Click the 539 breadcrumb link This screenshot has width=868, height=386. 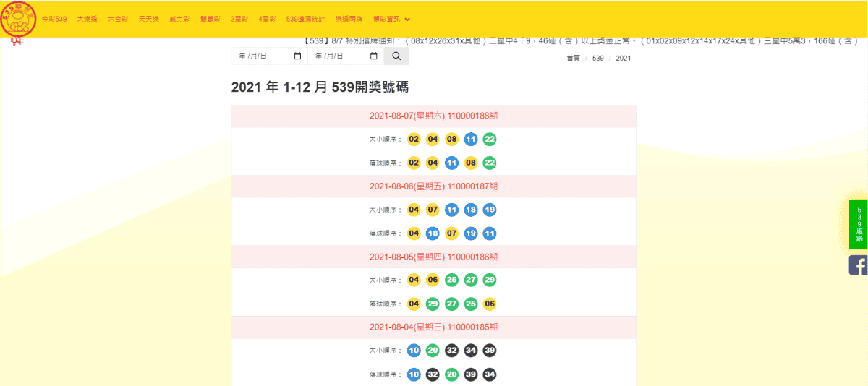[x=597, y=58]
